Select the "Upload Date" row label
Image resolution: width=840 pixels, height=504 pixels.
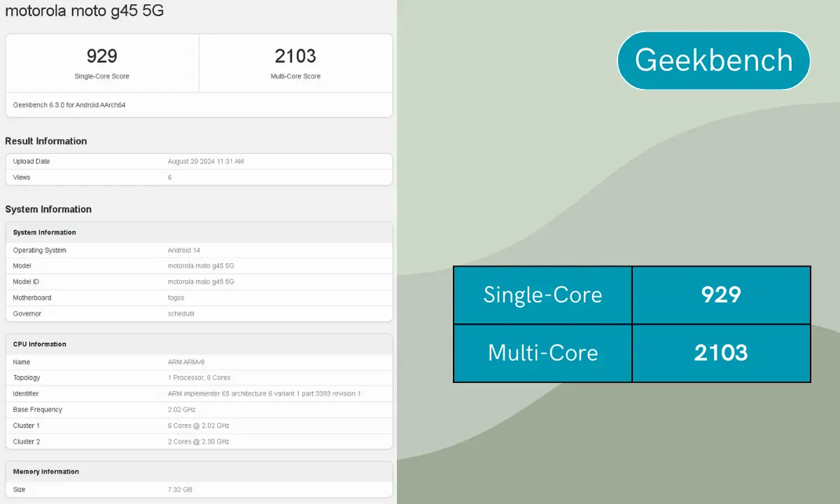point(31,162)
